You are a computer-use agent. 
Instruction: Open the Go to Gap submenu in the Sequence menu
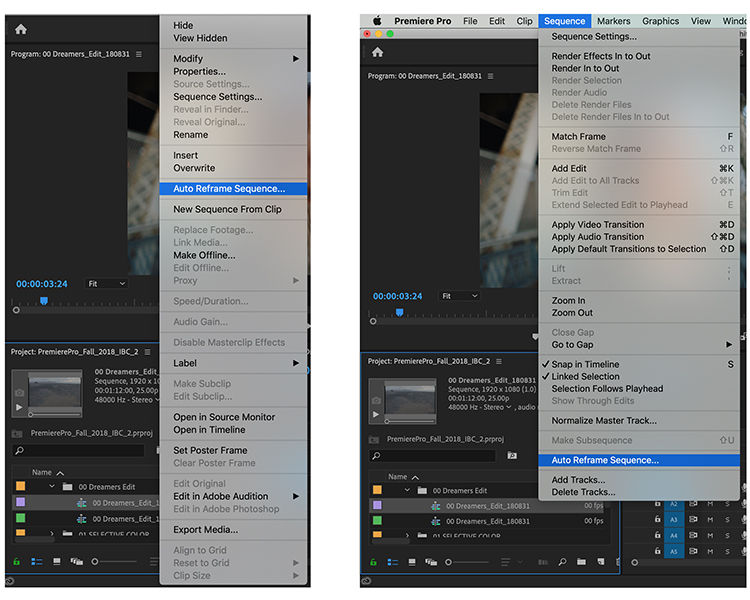[x=639, y=344]
